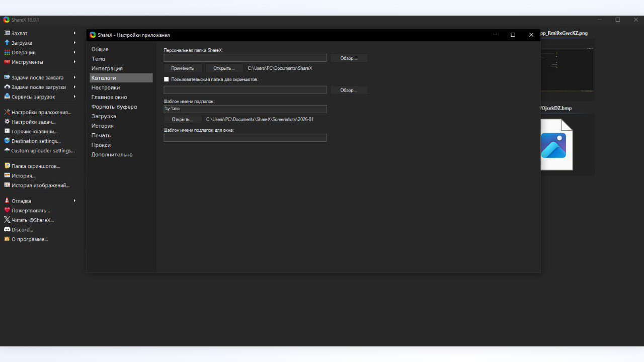Viewport: 644px width, 362px height.
Task: Click the Image history icon
Action: (7, 185)
